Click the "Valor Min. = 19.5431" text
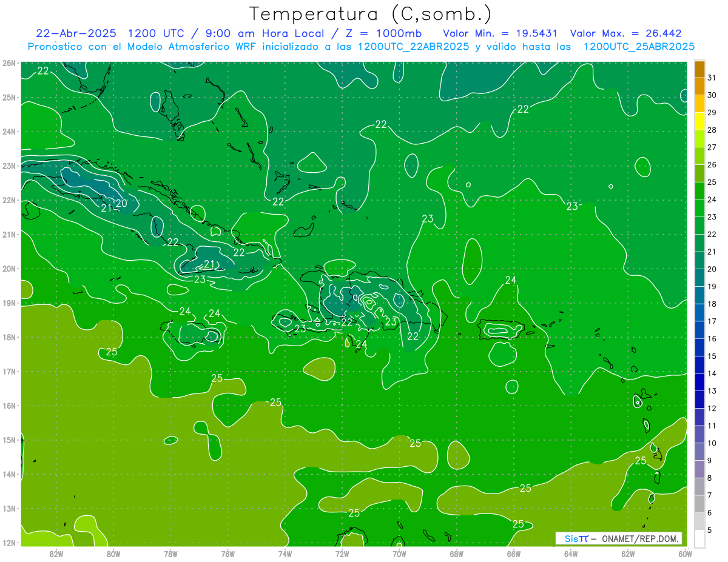Image resolution: width=728 pixels, height=562 pixels. click(x=500, y=33)
